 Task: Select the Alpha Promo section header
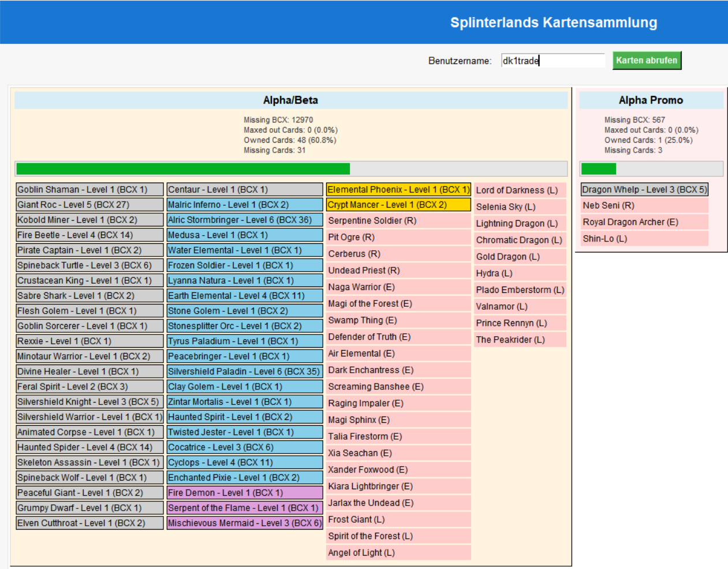pyautogui.click(x=651, y=101)
